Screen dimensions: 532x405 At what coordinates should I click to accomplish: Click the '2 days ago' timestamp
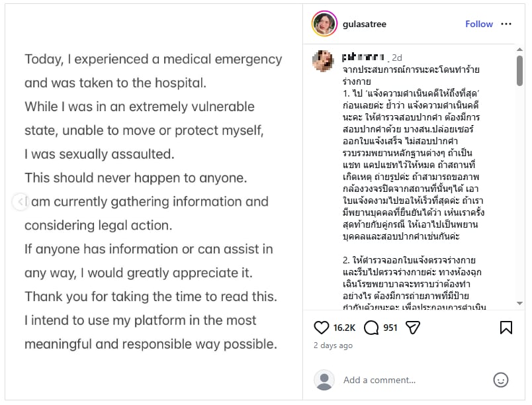coord(333,345)
